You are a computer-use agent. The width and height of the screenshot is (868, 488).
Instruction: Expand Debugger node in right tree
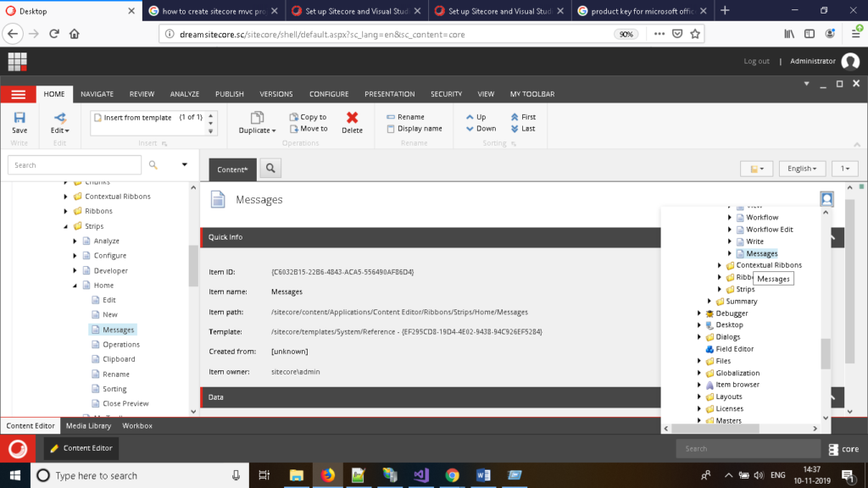click(x=699, y=313)
